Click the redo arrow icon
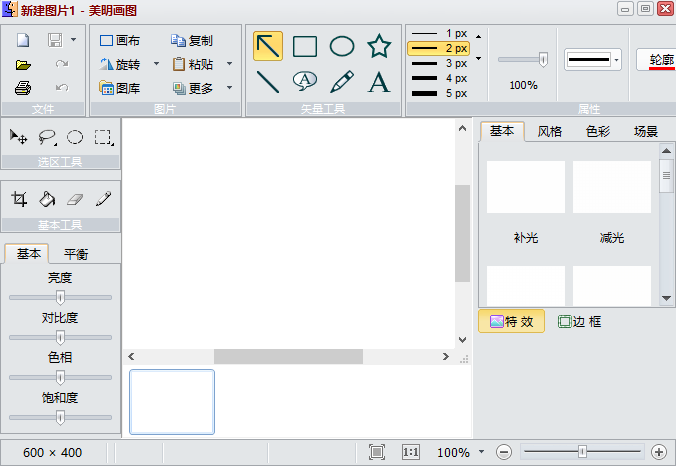 tap(62, 64)
